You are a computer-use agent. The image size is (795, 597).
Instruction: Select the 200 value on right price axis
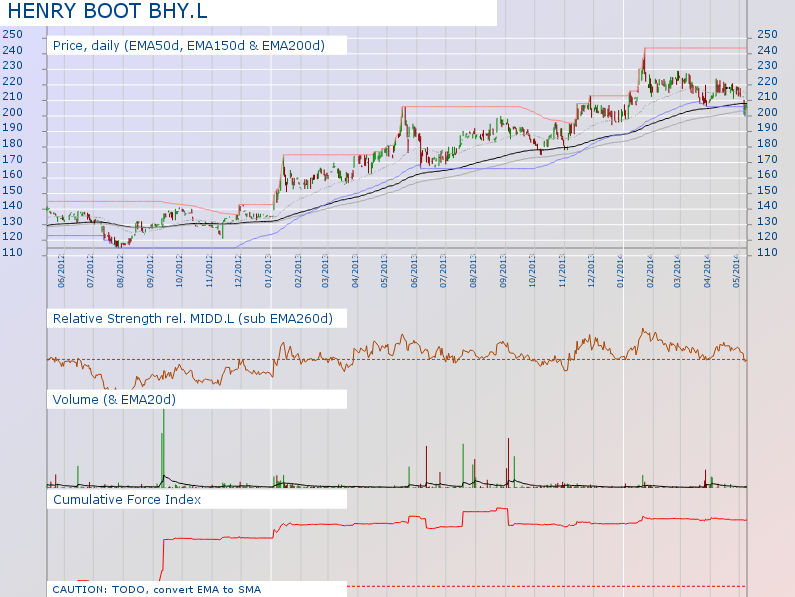tap(767, 112)
